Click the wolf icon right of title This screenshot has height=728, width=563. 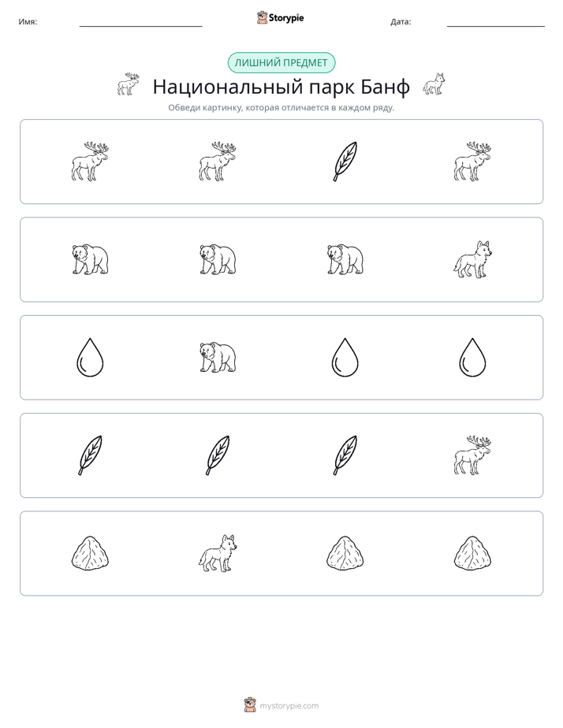coord(434,84)
